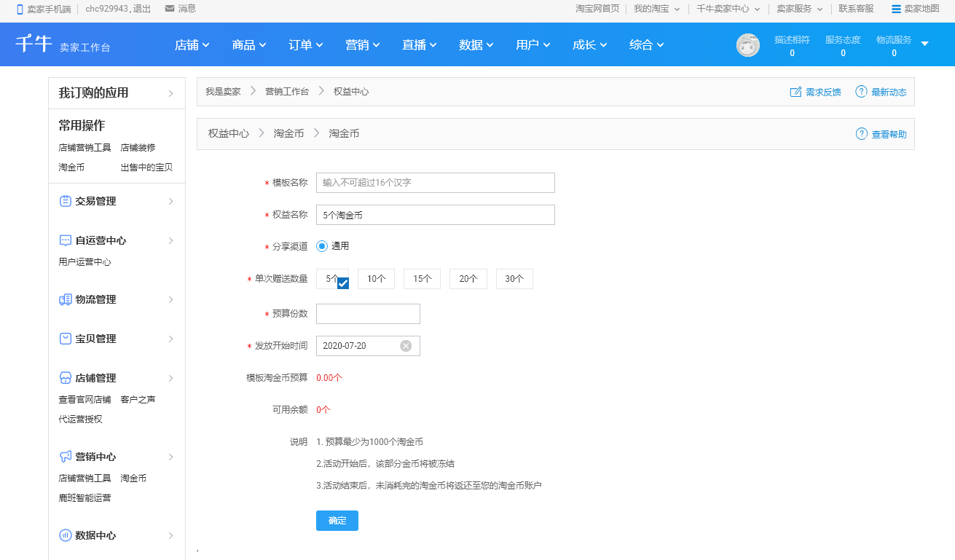Open 出售中的宝贝 link
The height and width of the screenshot is (560, 955).
click(146, 167)
